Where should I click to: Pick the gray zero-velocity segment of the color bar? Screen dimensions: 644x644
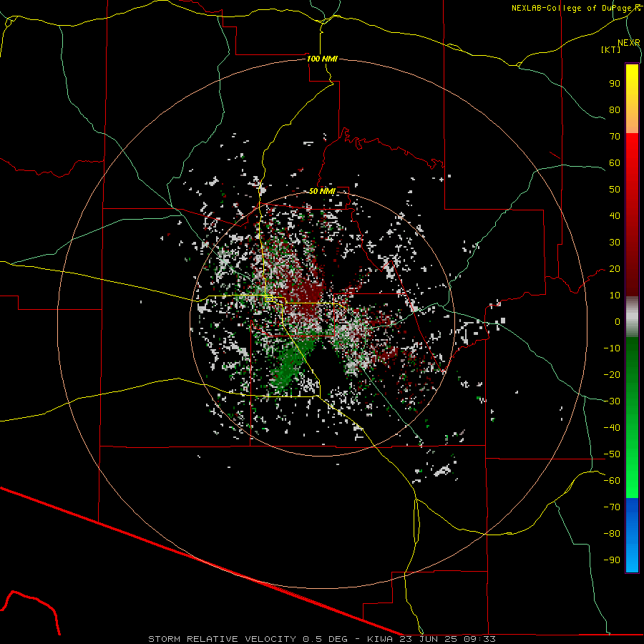tap(632, 317)
